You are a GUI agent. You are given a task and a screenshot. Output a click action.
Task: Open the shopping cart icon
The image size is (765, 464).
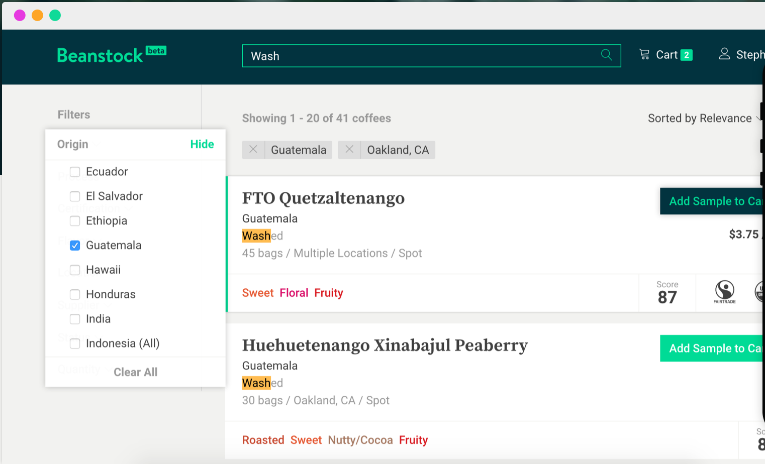(x=644, y=55)
